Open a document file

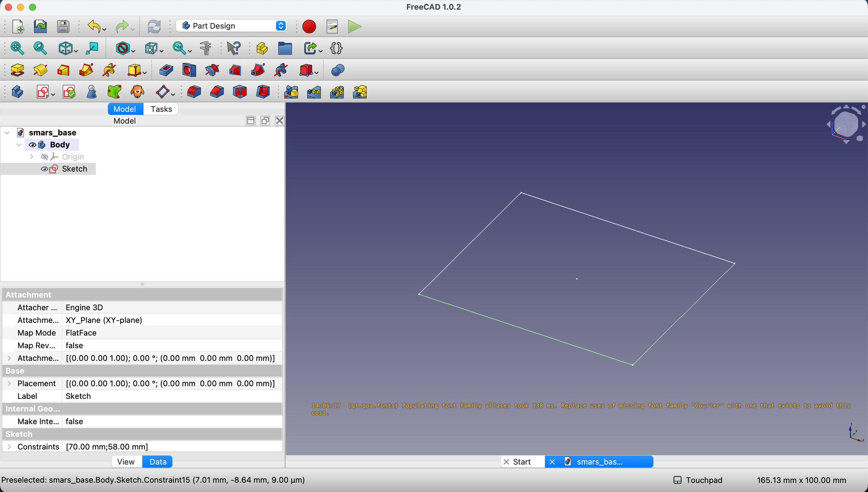tap(40, 26)
